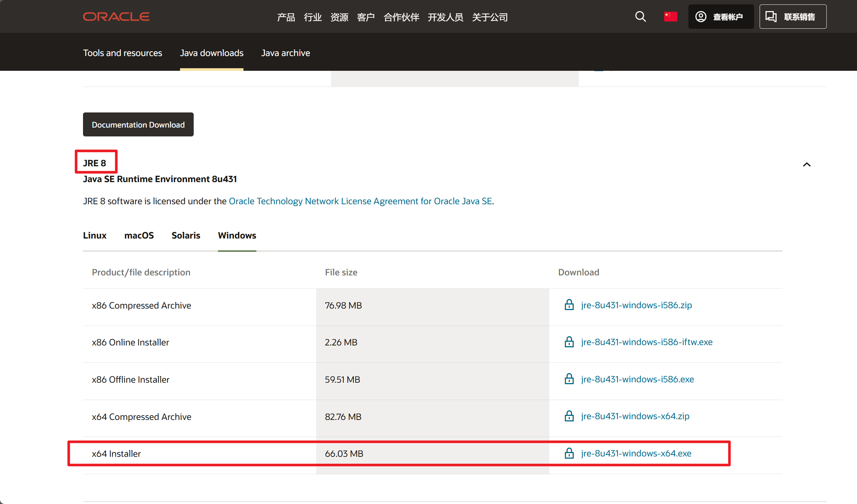This screenshot has width=857, height=504.
Task: Open the search magnifier icon
Action: 640,17
